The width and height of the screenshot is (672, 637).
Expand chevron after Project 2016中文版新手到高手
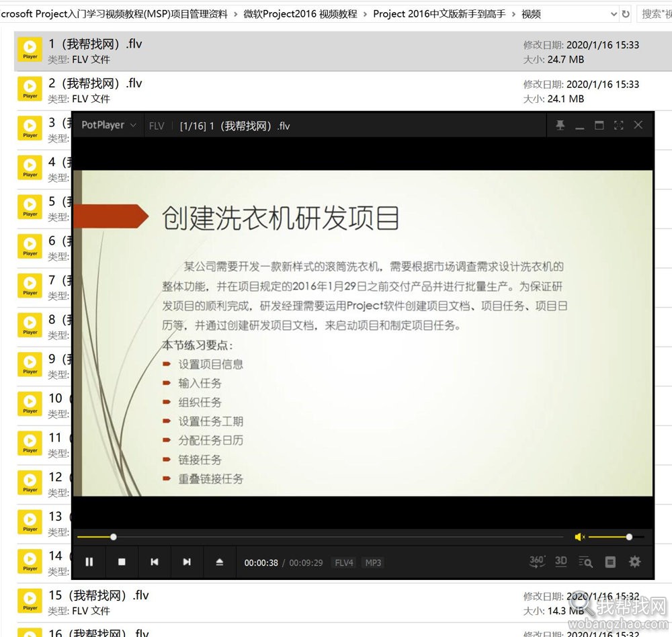(513, 14)
